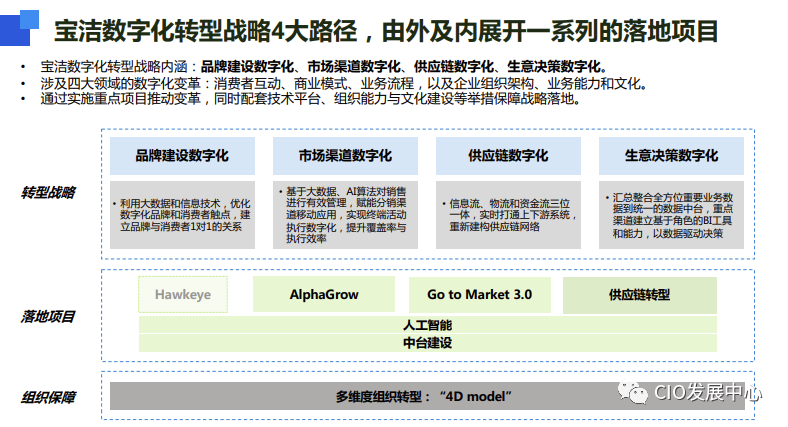Select the Hawkeye project box
The image size is (788, 427).
click(x=183, y=294)
